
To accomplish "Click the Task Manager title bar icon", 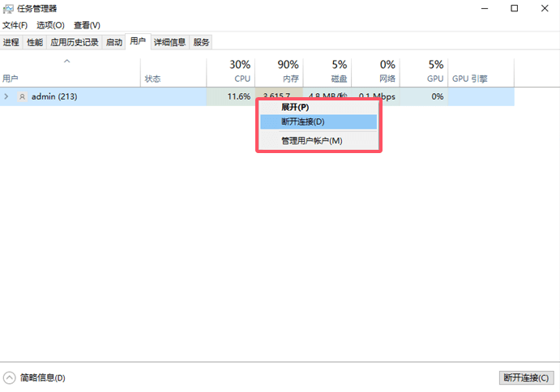I will pyautogui.click(x=8, y=9).
